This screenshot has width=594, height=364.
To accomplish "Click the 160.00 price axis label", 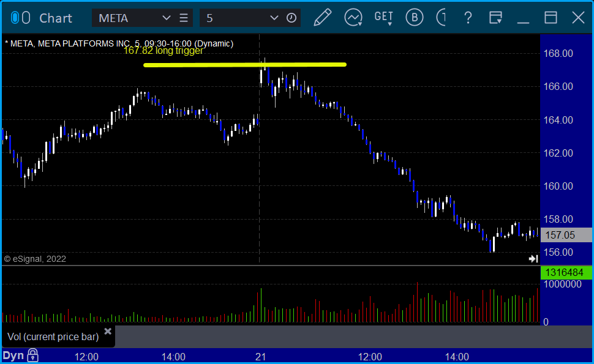I will click(x=558, y=186).
